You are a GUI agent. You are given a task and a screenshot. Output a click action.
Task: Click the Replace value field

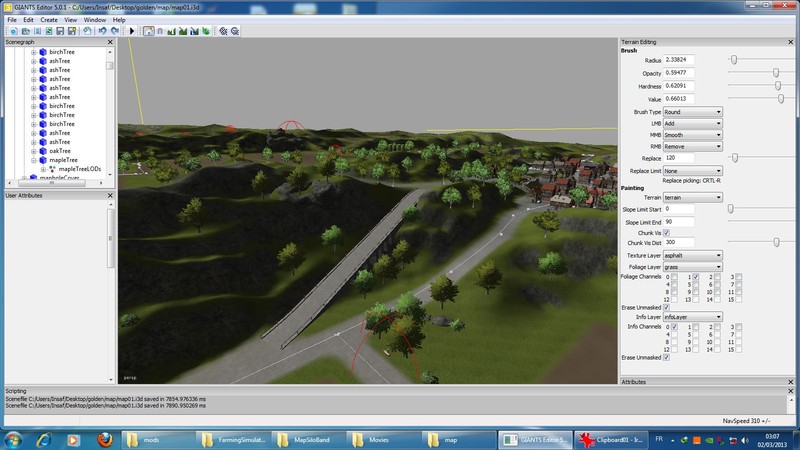(x=679, y=158)
